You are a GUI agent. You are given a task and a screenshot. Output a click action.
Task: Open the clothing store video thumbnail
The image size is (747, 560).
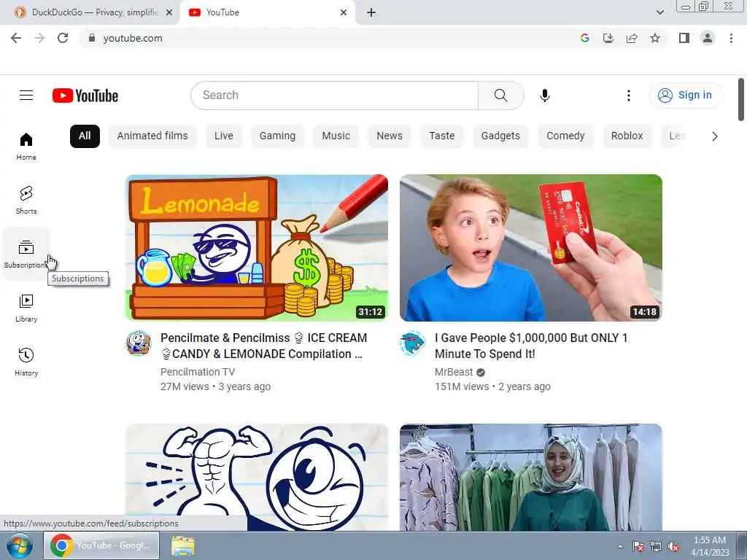point(531,477)
